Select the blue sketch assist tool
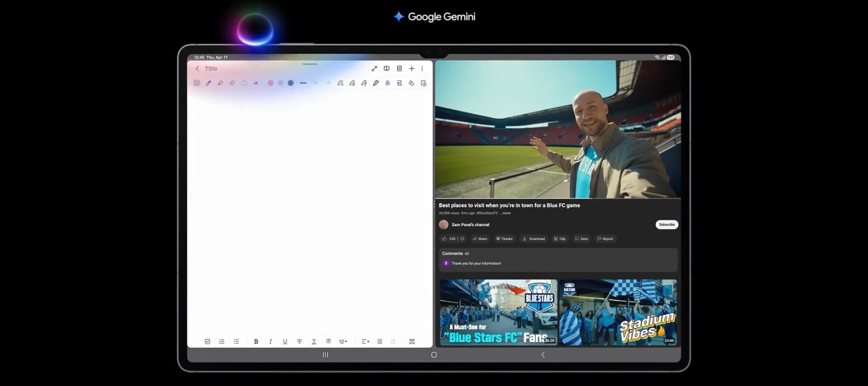The height and width of the screenshot is (386, 868). [x=388, y=83]
